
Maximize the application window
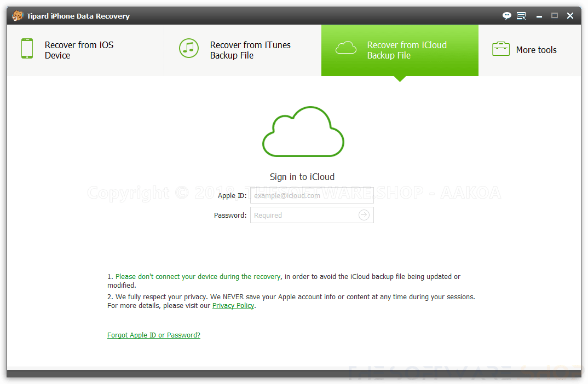coord(555,16)
